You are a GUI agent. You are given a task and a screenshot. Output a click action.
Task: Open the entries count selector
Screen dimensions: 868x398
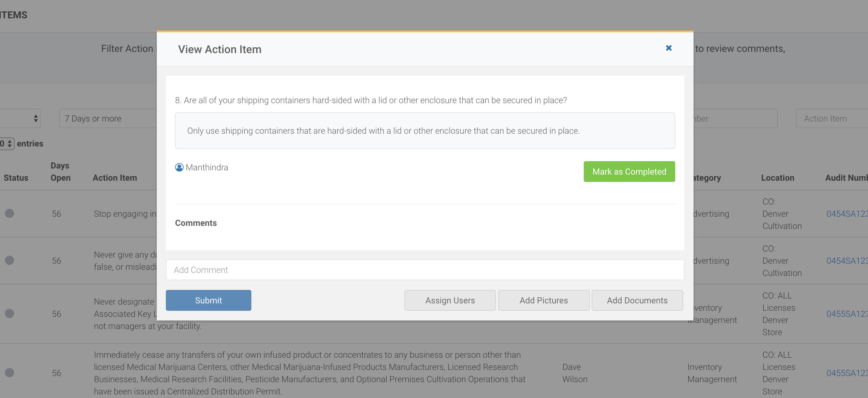pyautogui.click(x=7, y=144)
